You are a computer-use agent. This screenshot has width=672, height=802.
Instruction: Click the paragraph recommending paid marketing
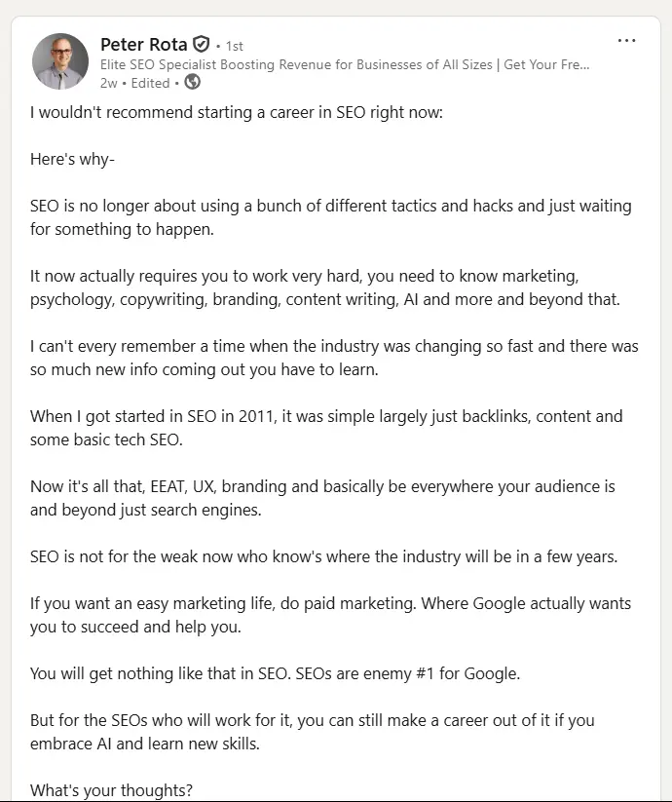pos(330,615)
